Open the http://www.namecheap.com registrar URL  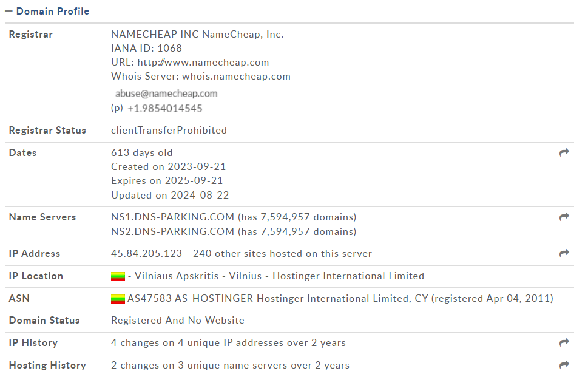(x=203, y=63)
